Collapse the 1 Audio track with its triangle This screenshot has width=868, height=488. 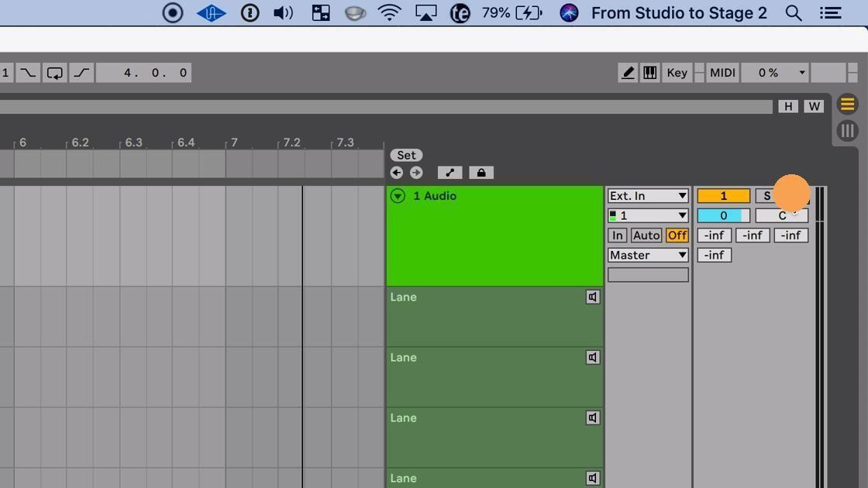pyautogui.click(x=397, y=196)
